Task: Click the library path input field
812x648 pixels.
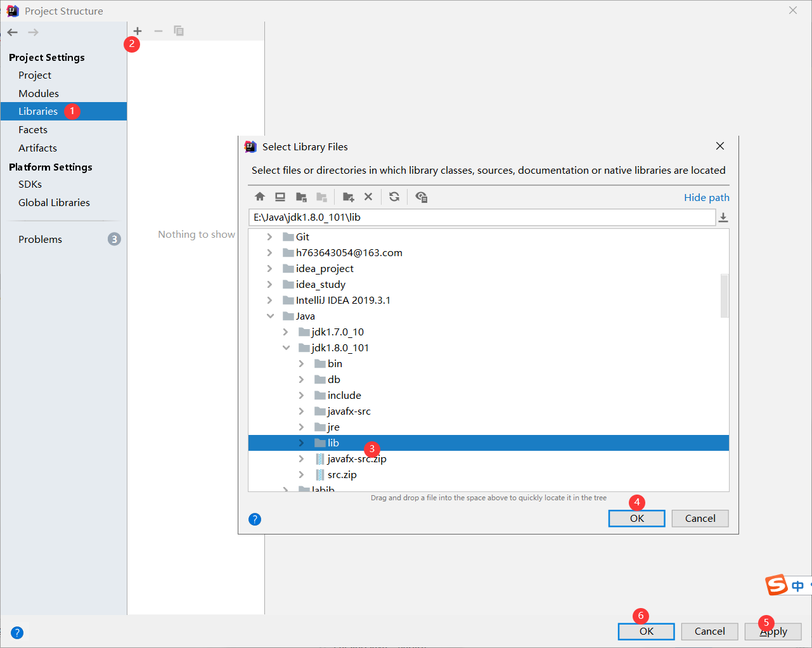Action: pos(482,217)
